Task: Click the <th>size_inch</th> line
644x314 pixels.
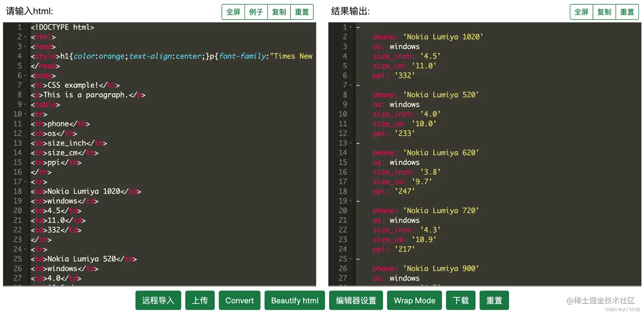Action: click(69, 143)
